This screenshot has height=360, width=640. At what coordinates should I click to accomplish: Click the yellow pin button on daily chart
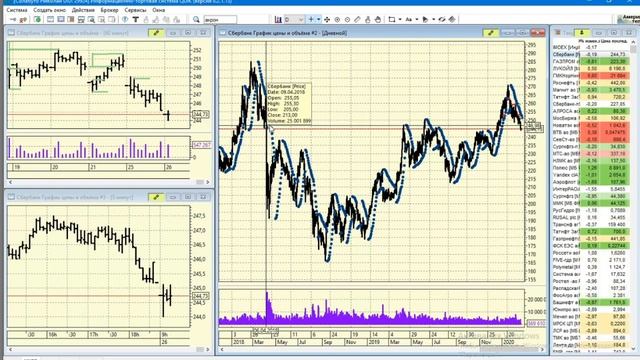click(x=491, y=33)
